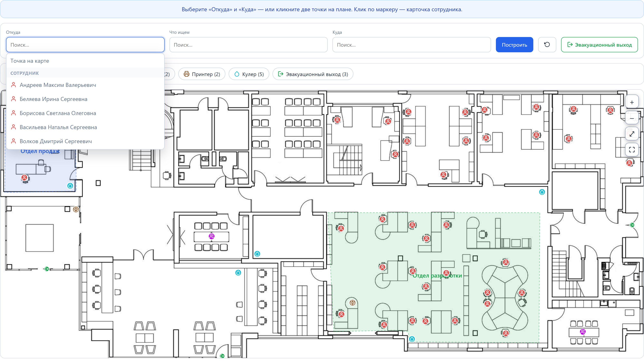
Task: Select Борисова Светлана Олеговна
Action: 85,113
